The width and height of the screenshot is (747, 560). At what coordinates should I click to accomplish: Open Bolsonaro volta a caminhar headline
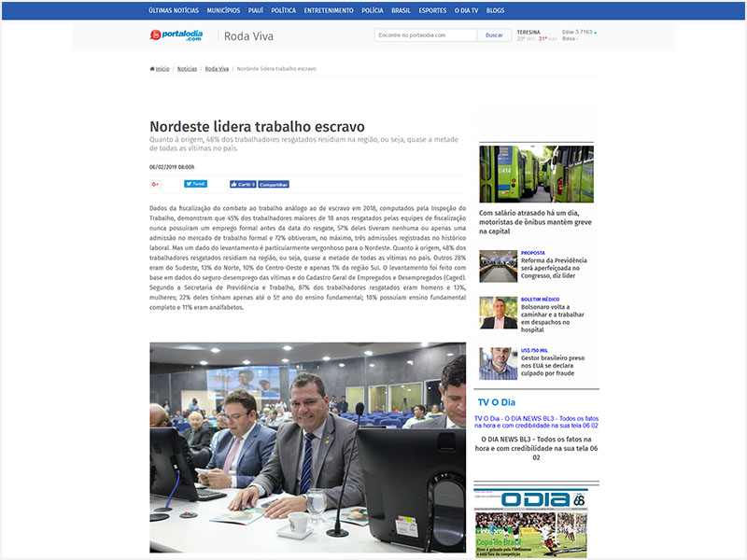tap(553, 318)
